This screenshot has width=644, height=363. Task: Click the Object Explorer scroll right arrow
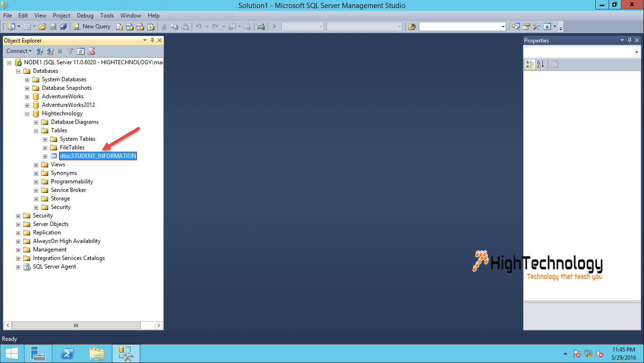(x=159, y=326)
